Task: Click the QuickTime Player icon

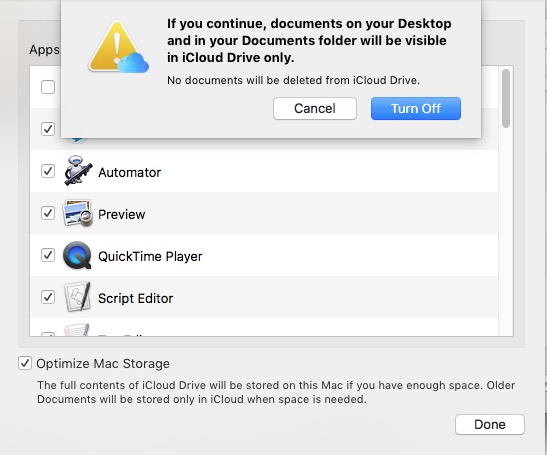Action: 77,255
